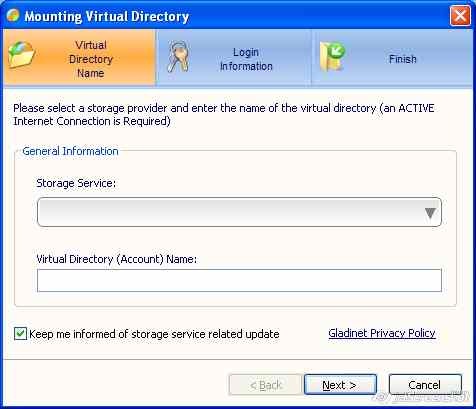Click the Cancel button
This screenshot has height=409, width=476.
[425, 385]
